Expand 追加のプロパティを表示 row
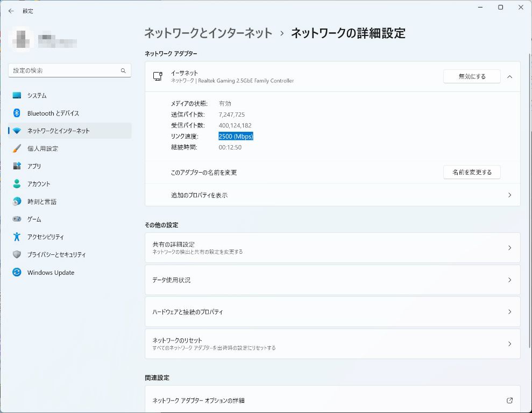532x413 pixels. click(332, 195)
